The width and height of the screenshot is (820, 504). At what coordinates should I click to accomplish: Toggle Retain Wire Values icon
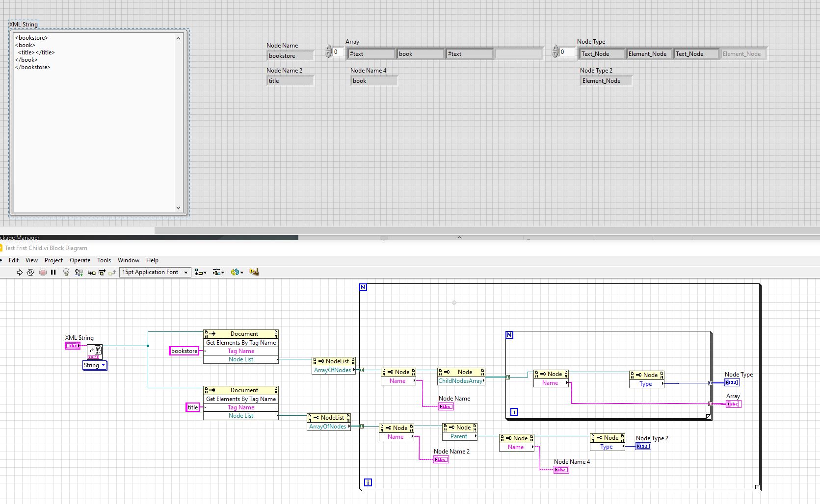(79, 272)
